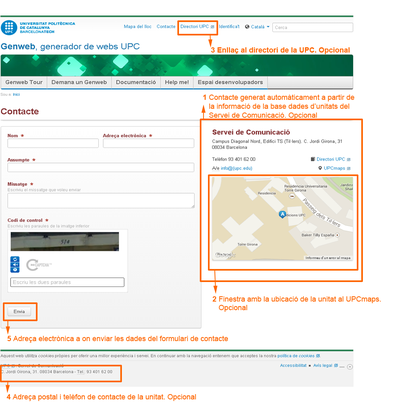Click the captcha challenge image
This screenshot has width=400, height=410.
(65, 241)
